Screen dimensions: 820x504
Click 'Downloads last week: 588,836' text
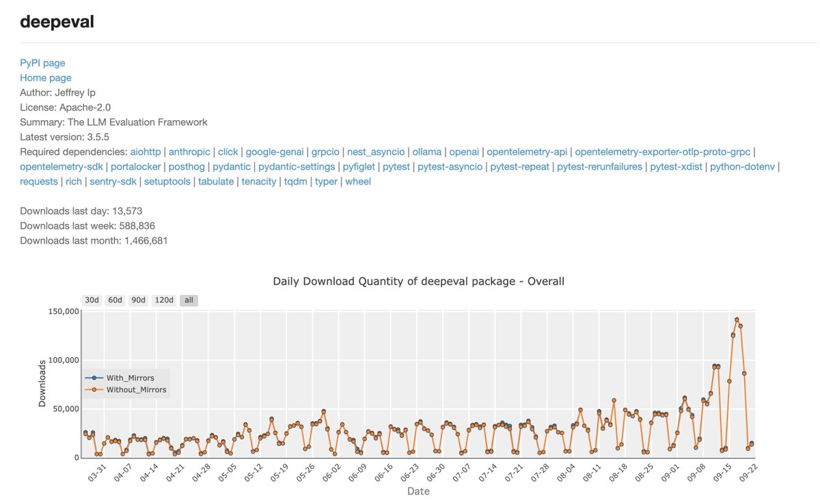tap(86, 226)
